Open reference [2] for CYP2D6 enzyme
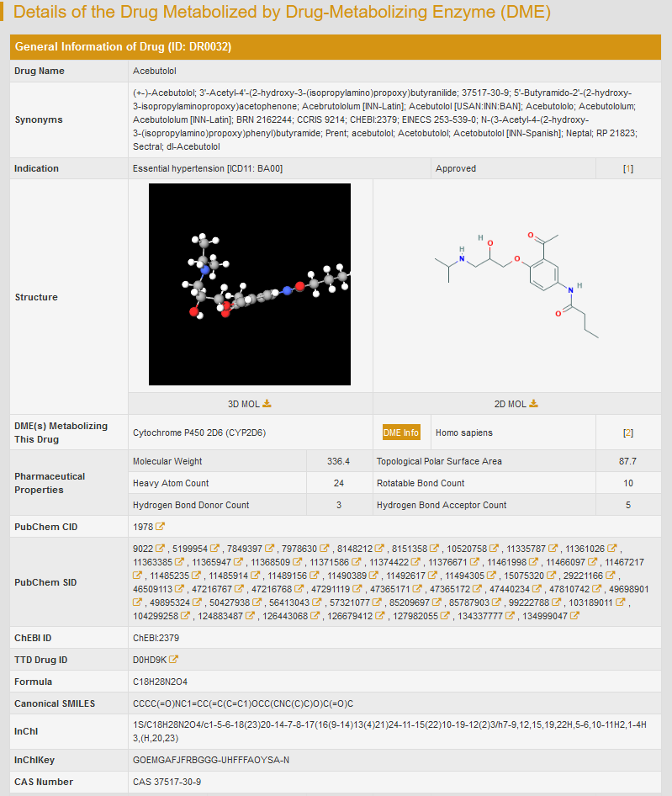 [x=628, y=432]
